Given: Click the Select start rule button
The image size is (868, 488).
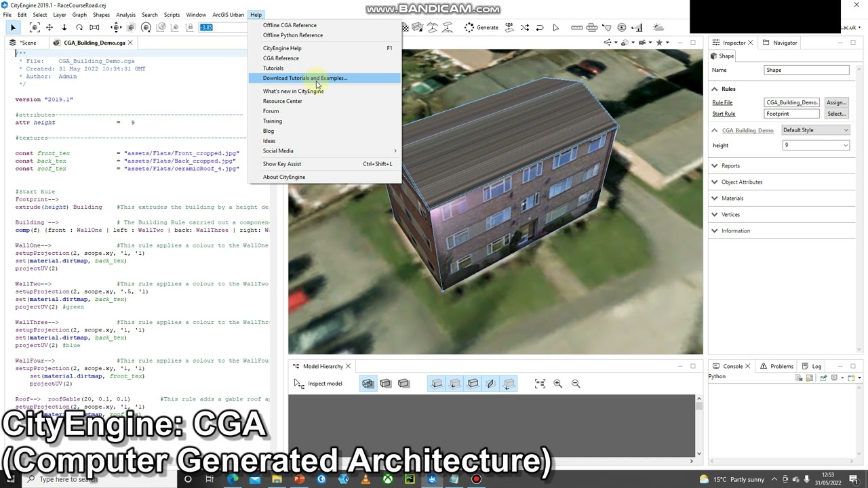Looking at the screenshot, I should tap(835, 114).
